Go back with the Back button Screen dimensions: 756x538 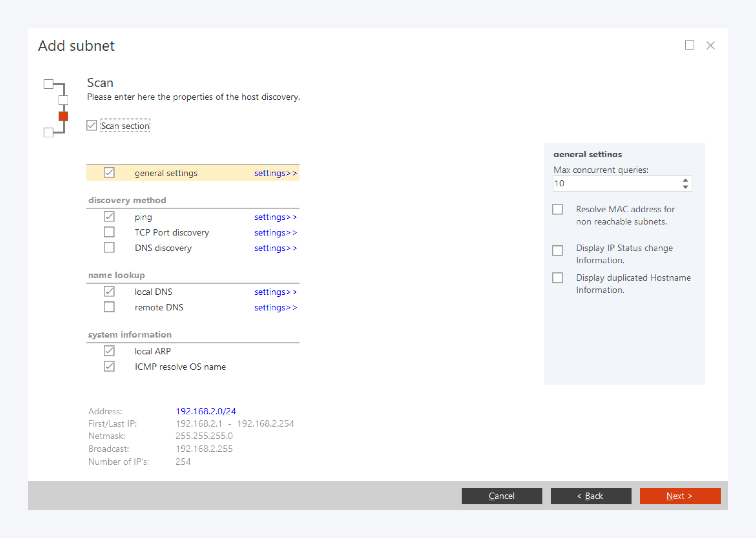click(x=591, y=496)
